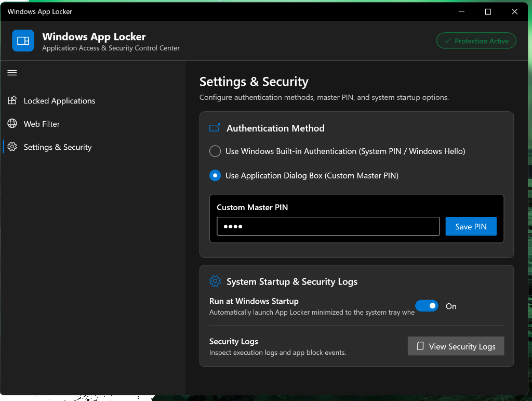Maximize the Windows App Locker window
The width and height of the screenshot is (532, 401).
[488, 11]
